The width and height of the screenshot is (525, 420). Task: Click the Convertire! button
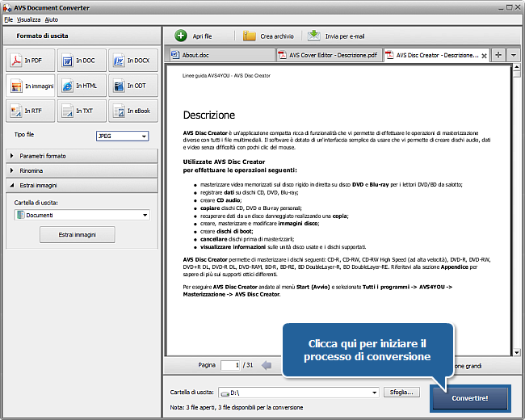[x=470, y=398]
